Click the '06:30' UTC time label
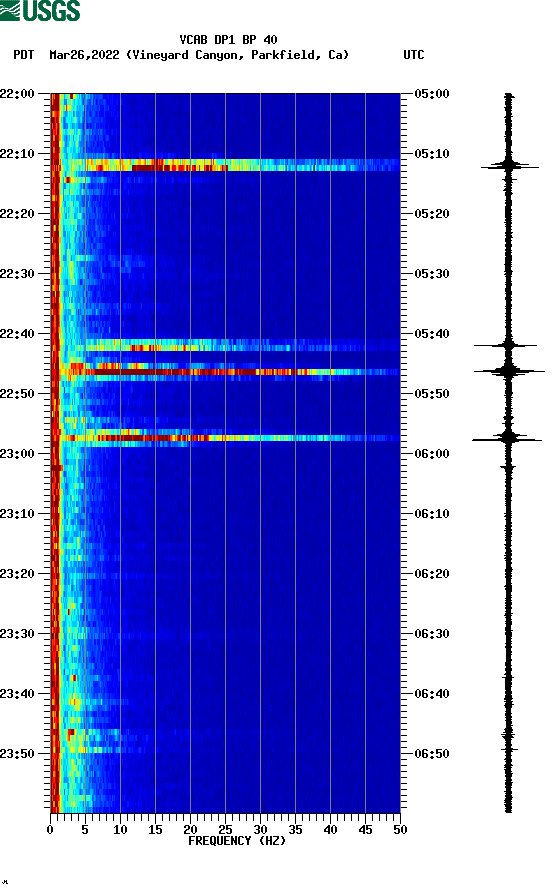Viewport: 552px width, 893px height. click(432, 633)
